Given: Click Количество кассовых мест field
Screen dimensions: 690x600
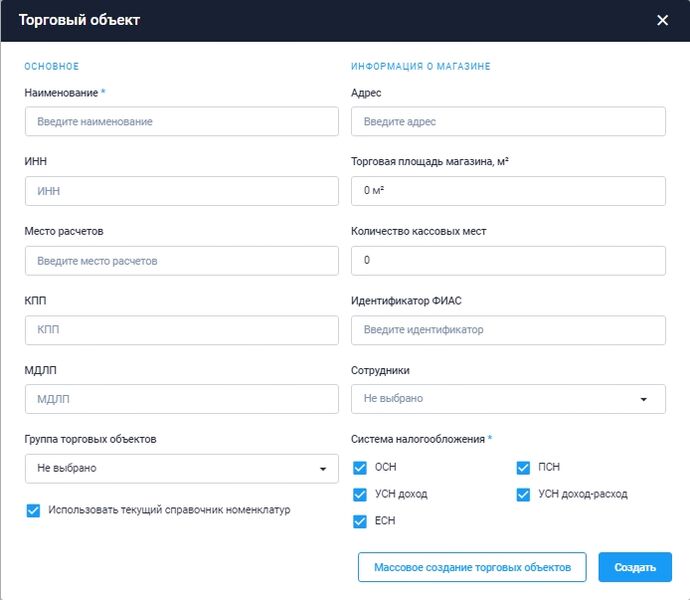Looking at the screenshot, I should point(508,261).
